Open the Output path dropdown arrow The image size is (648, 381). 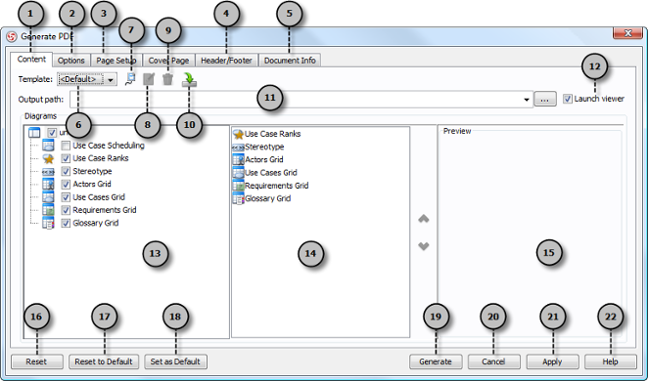pos(526,100)
